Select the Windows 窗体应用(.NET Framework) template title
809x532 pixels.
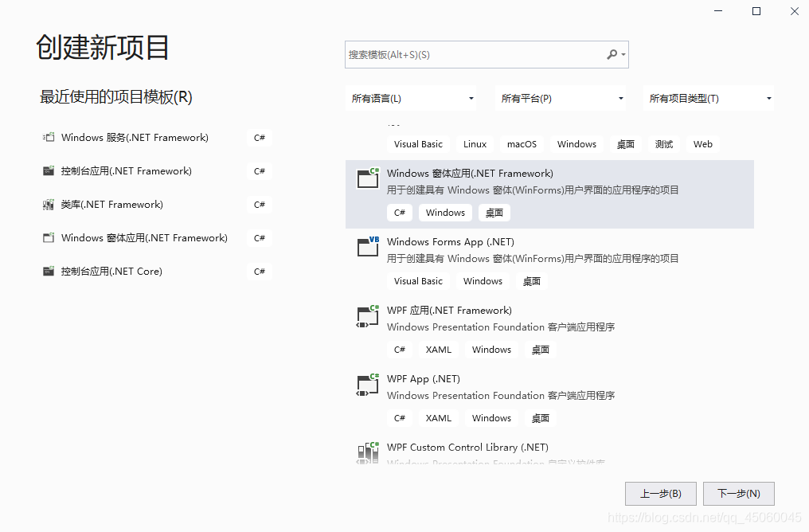pos(470,174)
